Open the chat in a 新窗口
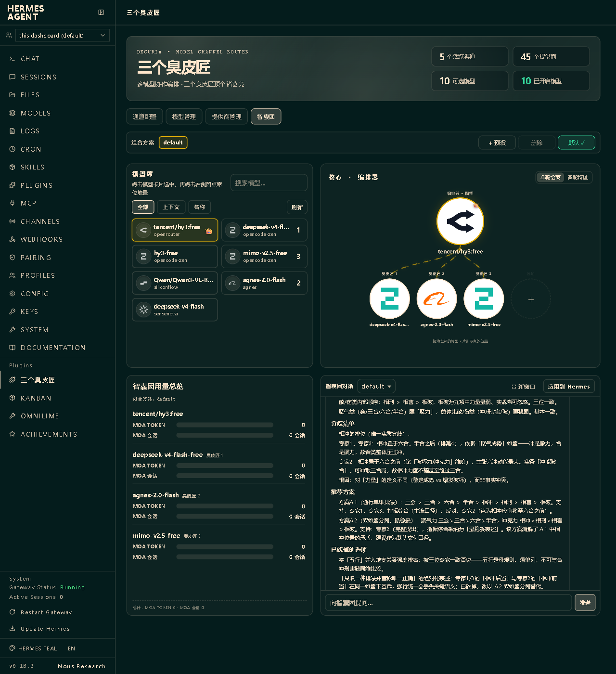The width and height of the screenshot is (616, 674). pos(523,387)
